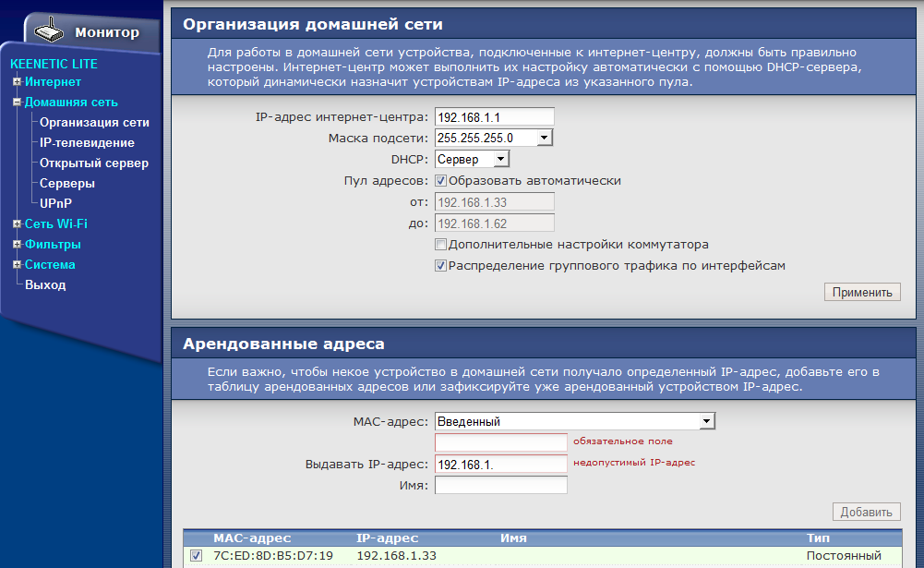
Task: Click the pool start address field 192.168.1.33
Action: (x=495, y=202)
